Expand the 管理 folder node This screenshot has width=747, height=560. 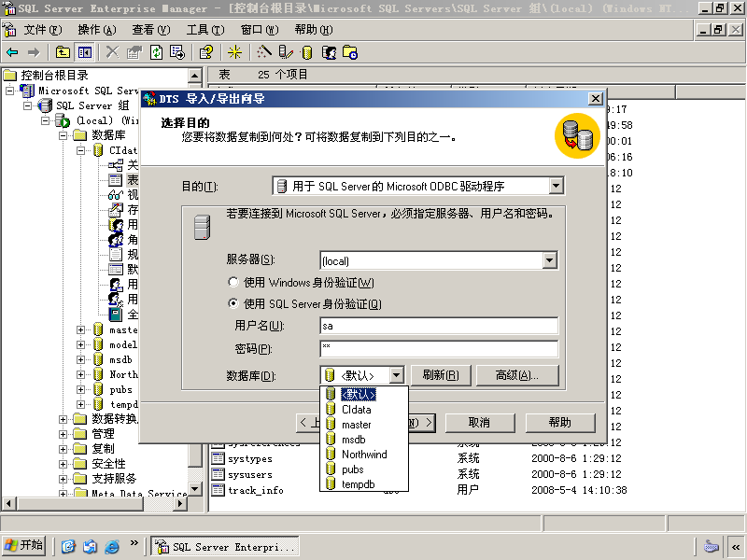63,434
